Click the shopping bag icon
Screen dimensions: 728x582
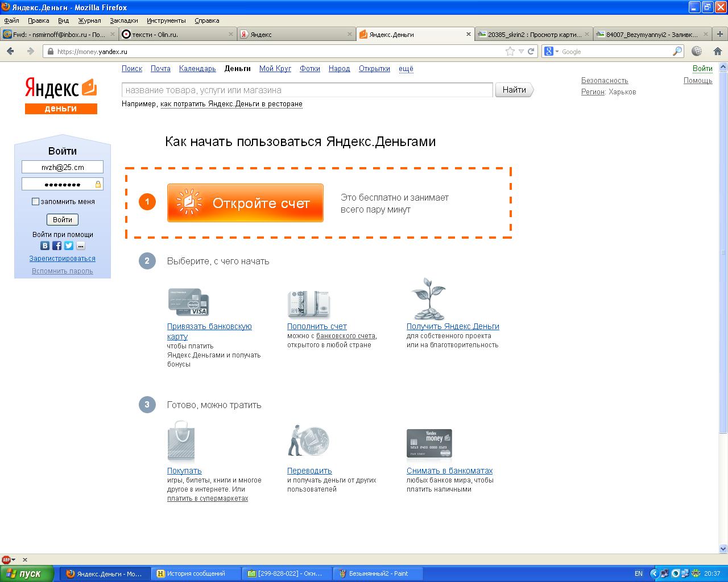181,442
